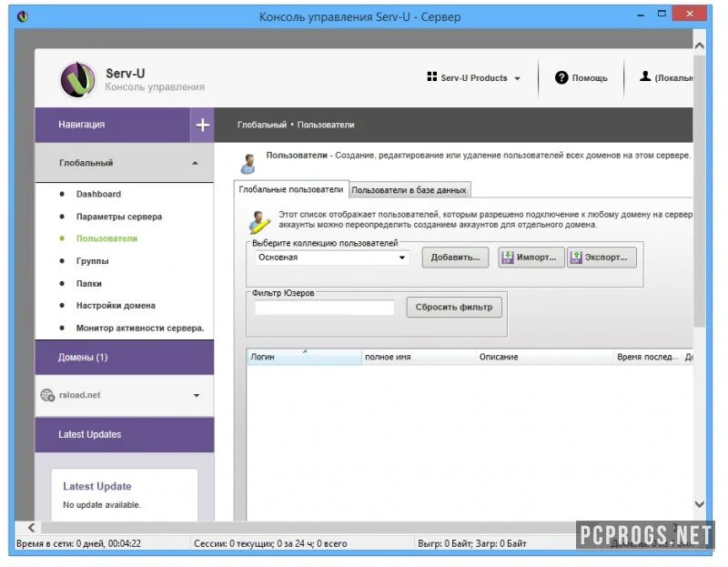This screenshot has height=567, width=728.
Task: Click the Выгр/Загр bytes status entry
Action: pyautogui.click(x=472, y=543)
